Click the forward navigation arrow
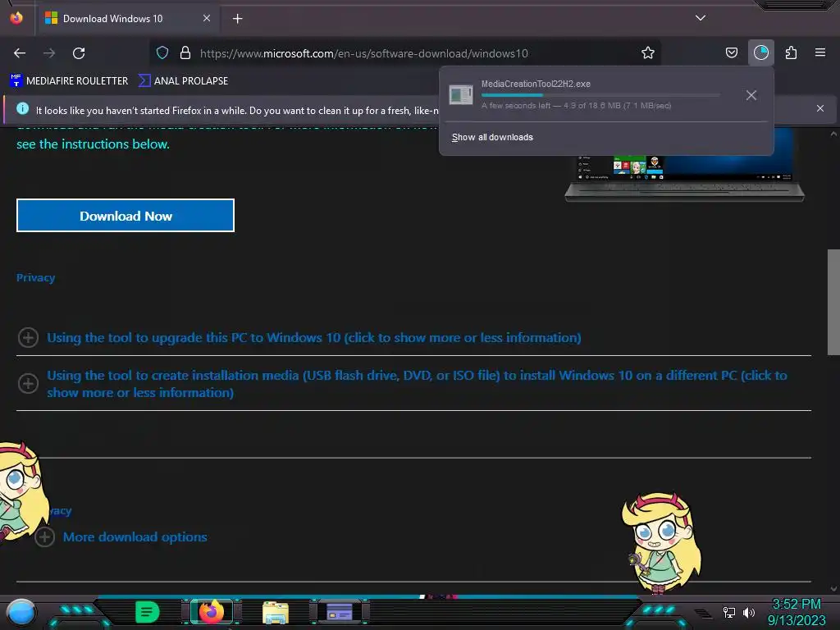This screenshot has width=840, height=630. click(49, 53)
